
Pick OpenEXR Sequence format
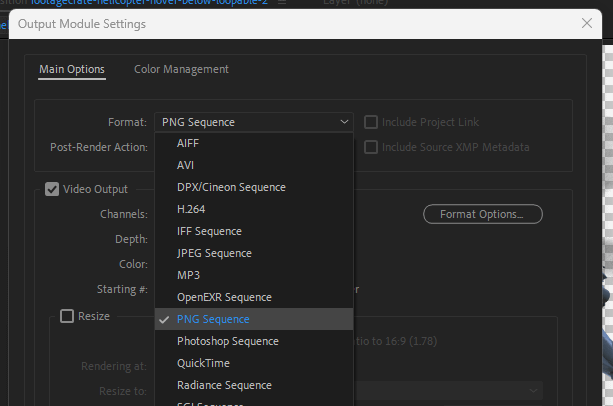(224, 297)
